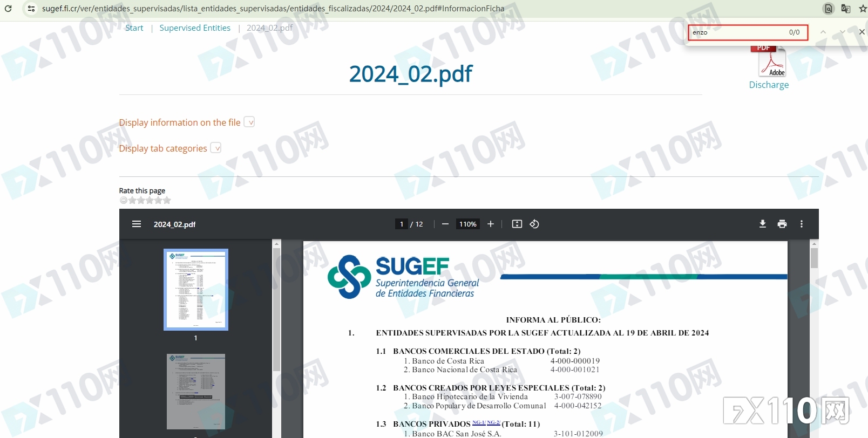Screen dimensions: 868x438
Task: Click scroll up arrow of PDF scrollbar
Action: click(814, 244)
